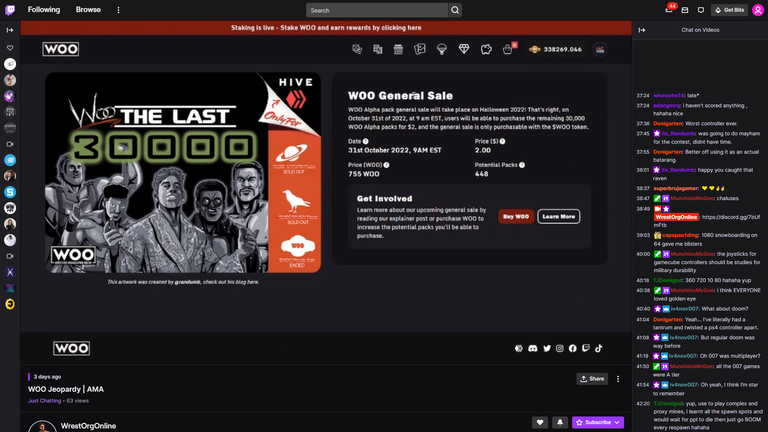This screenshot has width=768, height=432.
Task: Open the WOO diamond icon
Action: [x=464, y=49]
